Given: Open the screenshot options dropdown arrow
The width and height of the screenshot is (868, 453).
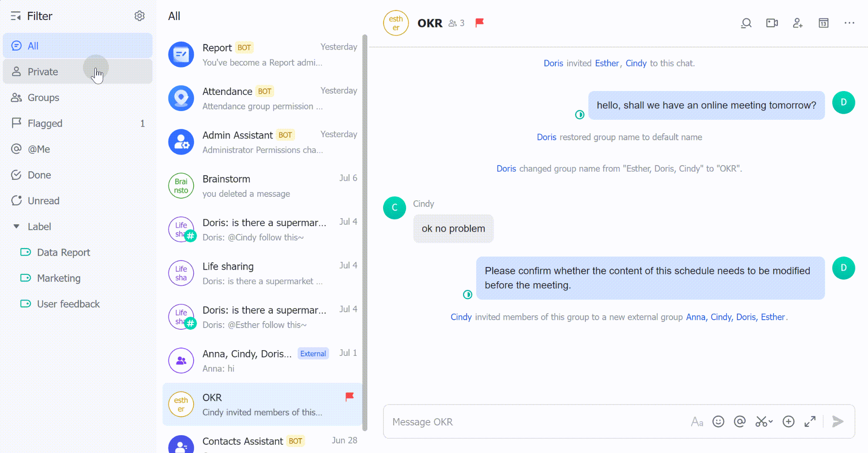Looking at the screenshot, I should pyautogui.click(x=770, y=422).
